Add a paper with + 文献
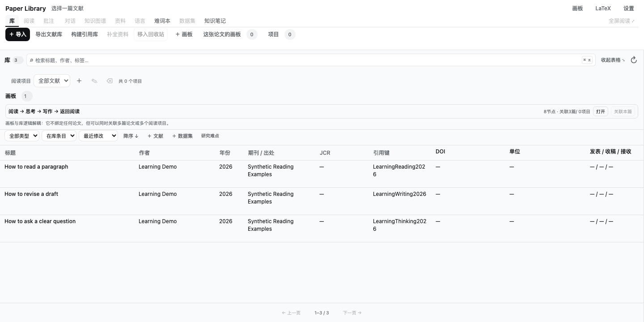Screen dimensions: 644x322 [x=155, y=136]
